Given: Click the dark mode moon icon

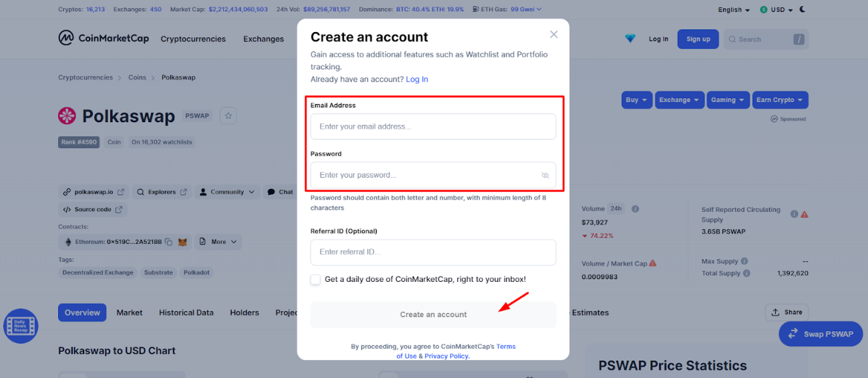Looking at the screenshot, I should pyautogui.click(x=803, y=9).
